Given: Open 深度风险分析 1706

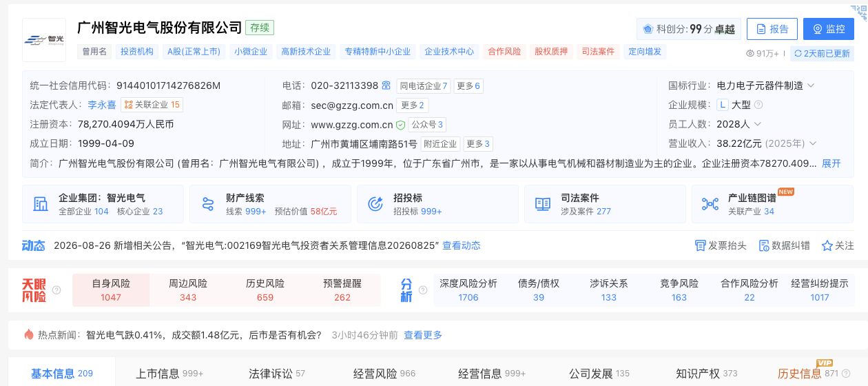Looking at the screenshot, I should coord(468,290).
